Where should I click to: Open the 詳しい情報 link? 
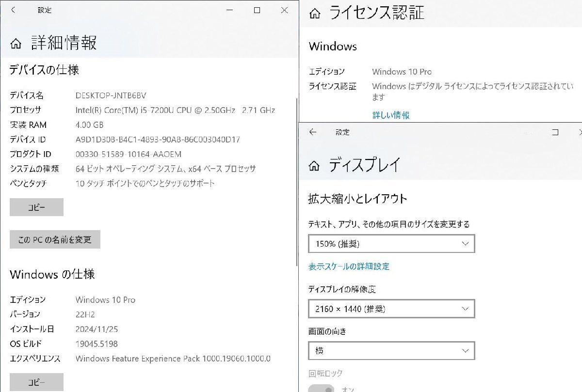[x=391, y=115]
